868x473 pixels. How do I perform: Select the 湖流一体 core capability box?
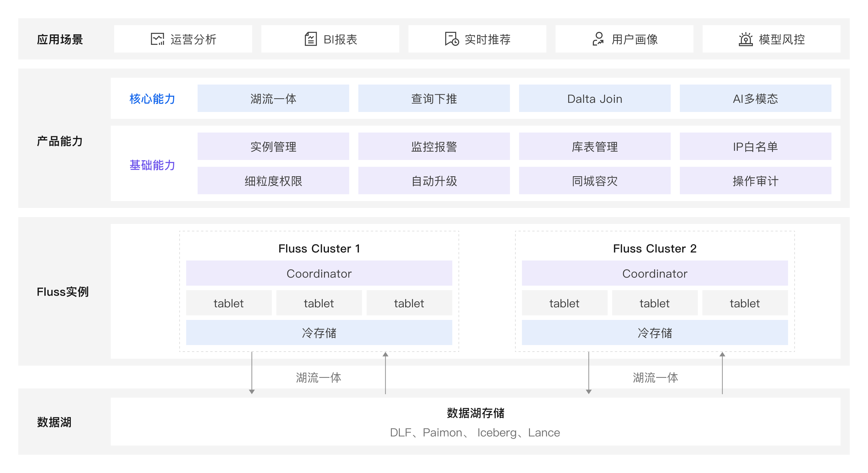273,99
